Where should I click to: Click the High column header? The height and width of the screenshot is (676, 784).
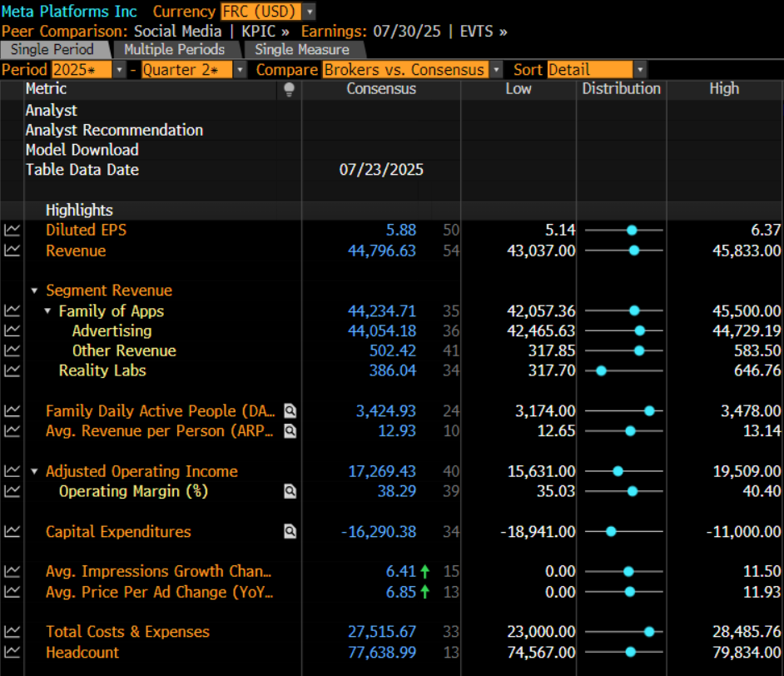click(x=724, y=89)
